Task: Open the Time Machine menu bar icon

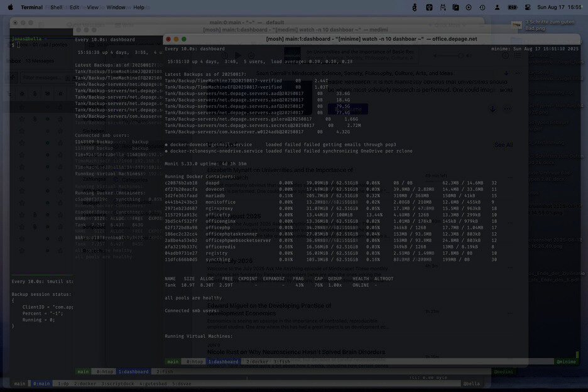Action: pos(482,7)
